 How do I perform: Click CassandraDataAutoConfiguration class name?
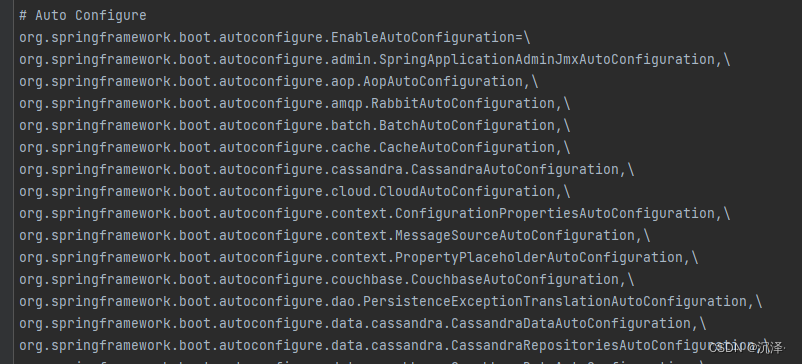point(571,323)
